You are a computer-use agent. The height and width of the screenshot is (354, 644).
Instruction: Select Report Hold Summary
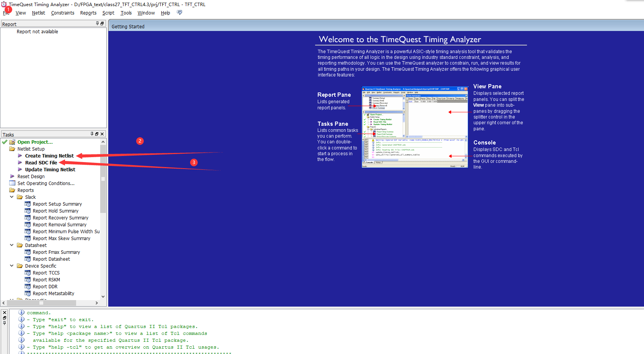click(x=55, y=211)
